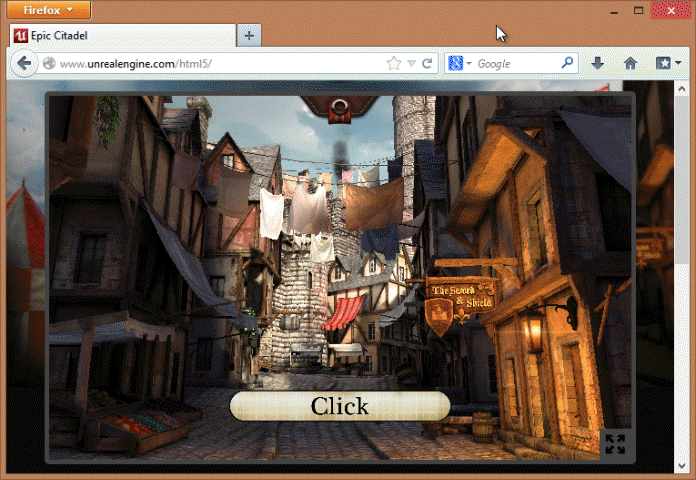
Task: Maximize the Firefox window
Action: [x=638, y=10]
